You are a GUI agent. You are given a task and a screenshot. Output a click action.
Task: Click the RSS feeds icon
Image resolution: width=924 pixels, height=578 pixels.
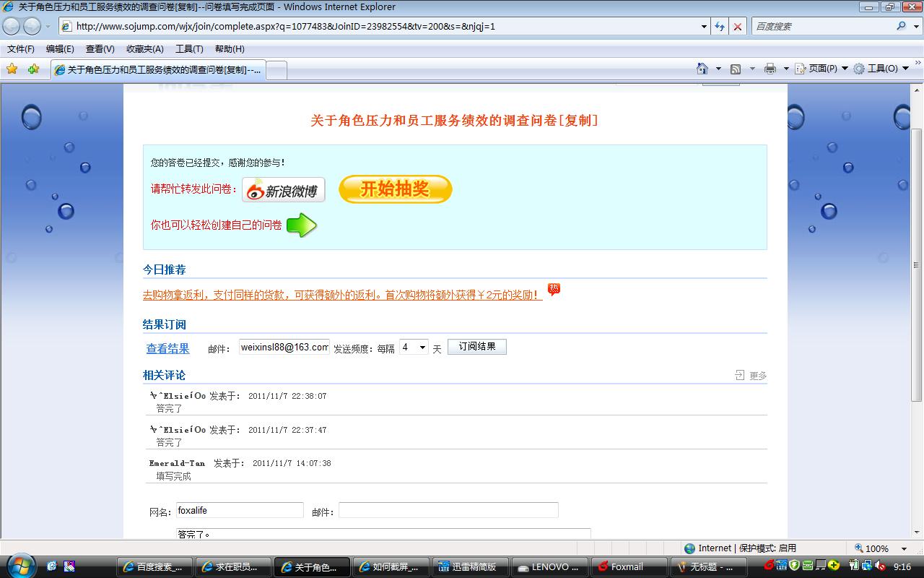click(736, 69)
